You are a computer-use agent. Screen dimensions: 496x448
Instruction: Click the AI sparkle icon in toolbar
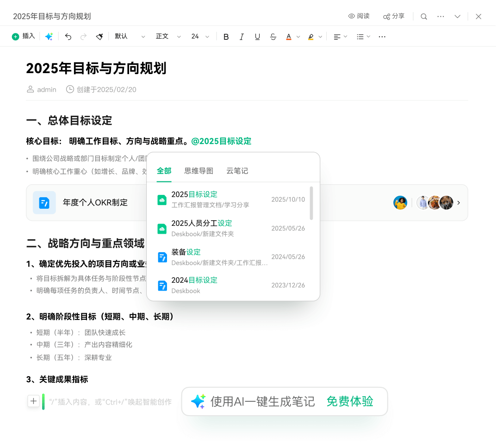click(x=49, y=37)
